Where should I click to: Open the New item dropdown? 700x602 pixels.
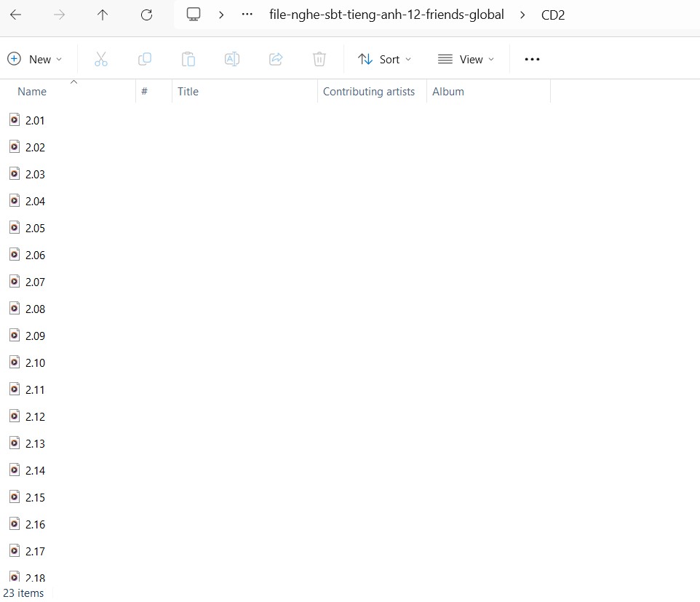click(x=35, y=59)
